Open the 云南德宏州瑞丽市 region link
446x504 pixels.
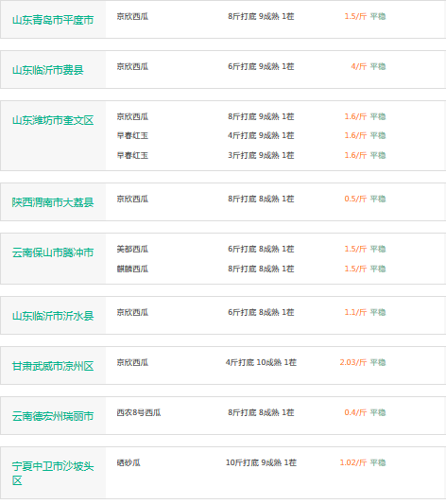coord(53,416)
